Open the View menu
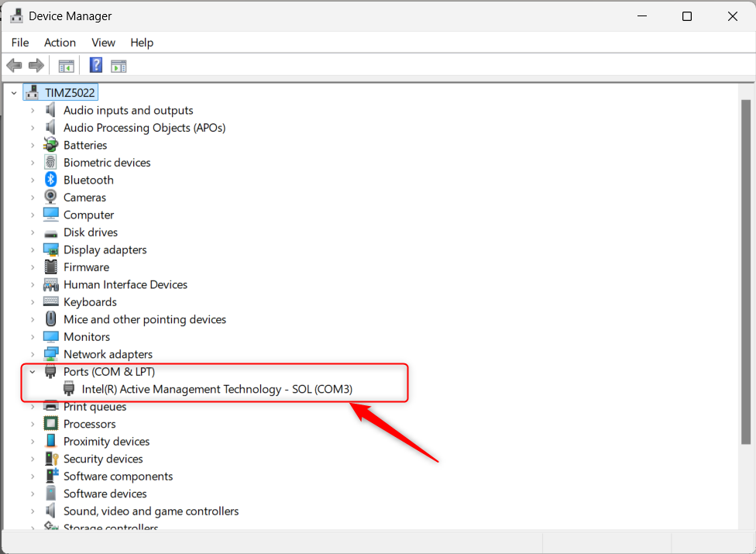 [x=103, y=43]
